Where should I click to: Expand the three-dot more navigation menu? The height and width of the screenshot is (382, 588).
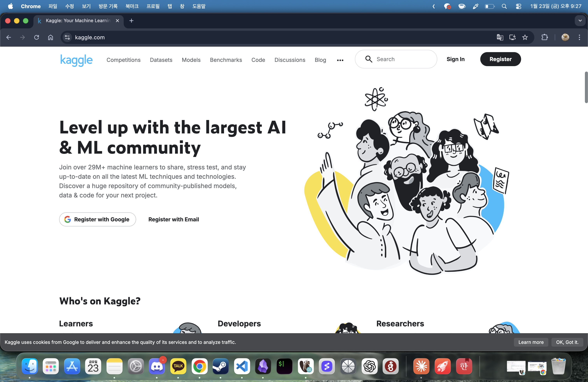[340, 60]
